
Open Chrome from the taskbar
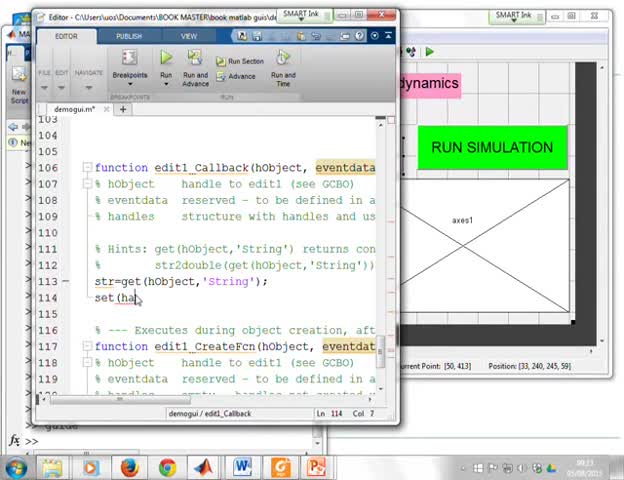click(x=168, y=468)
